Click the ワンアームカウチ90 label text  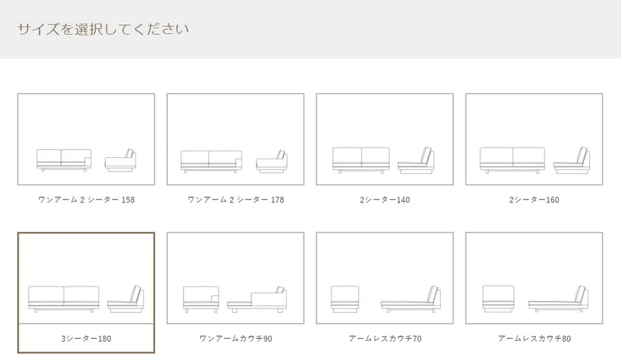point(236,339)
